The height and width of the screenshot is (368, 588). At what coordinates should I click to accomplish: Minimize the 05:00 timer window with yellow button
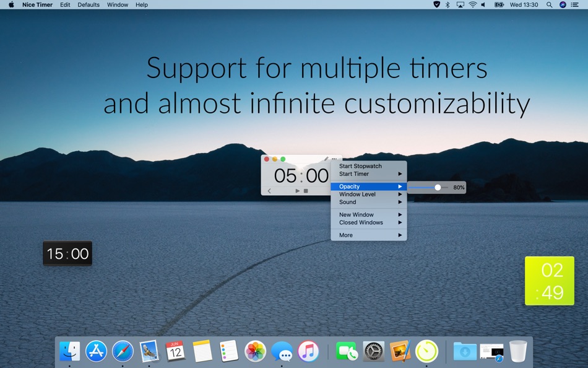[x=275, y=159]
